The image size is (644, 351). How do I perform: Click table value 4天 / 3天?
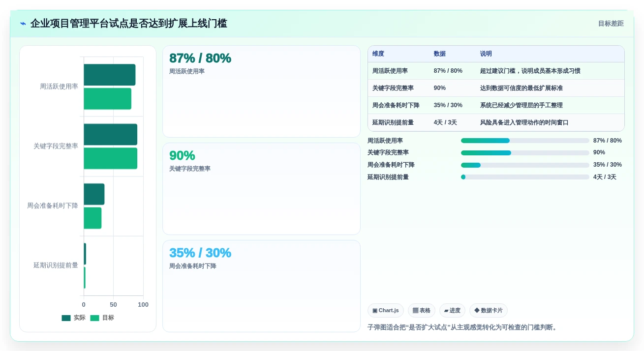(445, 122)
